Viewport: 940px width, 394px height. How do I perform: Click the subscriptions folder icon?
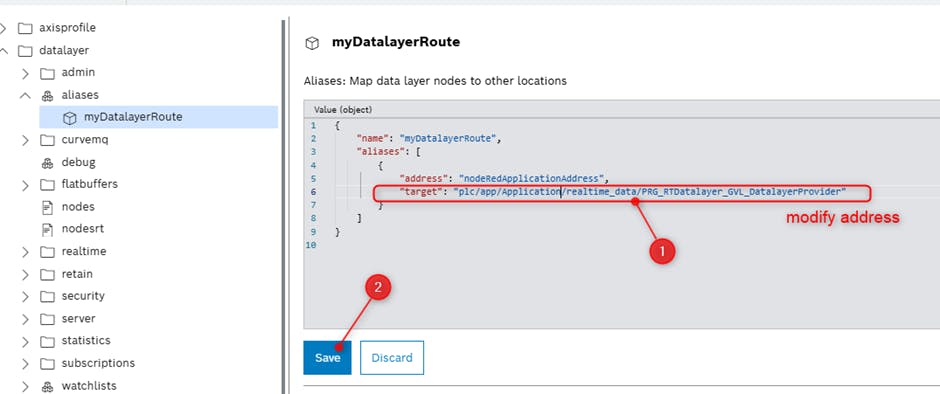click(x=47, y=364)
